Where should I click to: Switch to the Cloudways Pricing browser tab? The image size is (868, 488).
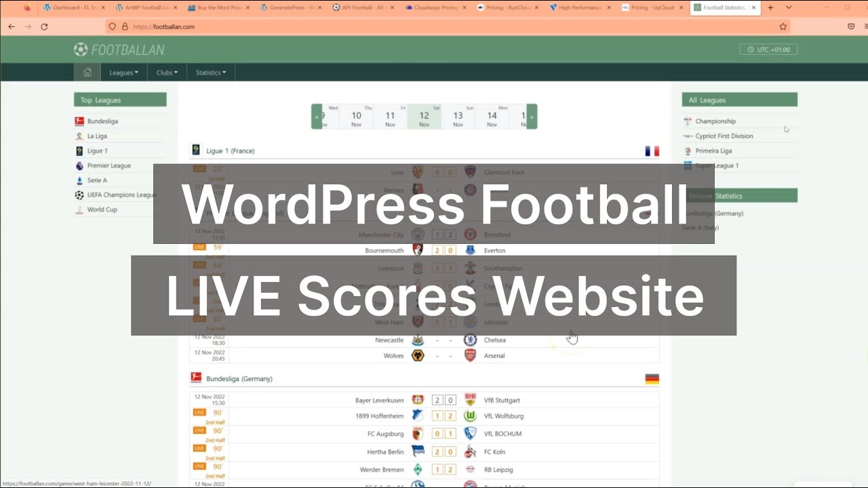click(x=434, y=8)
